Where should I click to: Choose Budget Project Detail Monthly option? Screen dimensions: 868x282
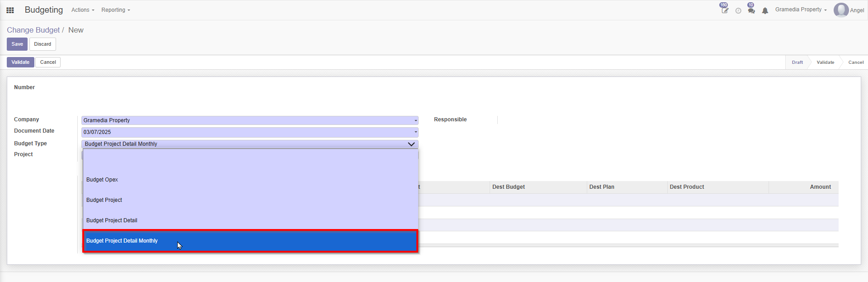(x=250, y=241)
